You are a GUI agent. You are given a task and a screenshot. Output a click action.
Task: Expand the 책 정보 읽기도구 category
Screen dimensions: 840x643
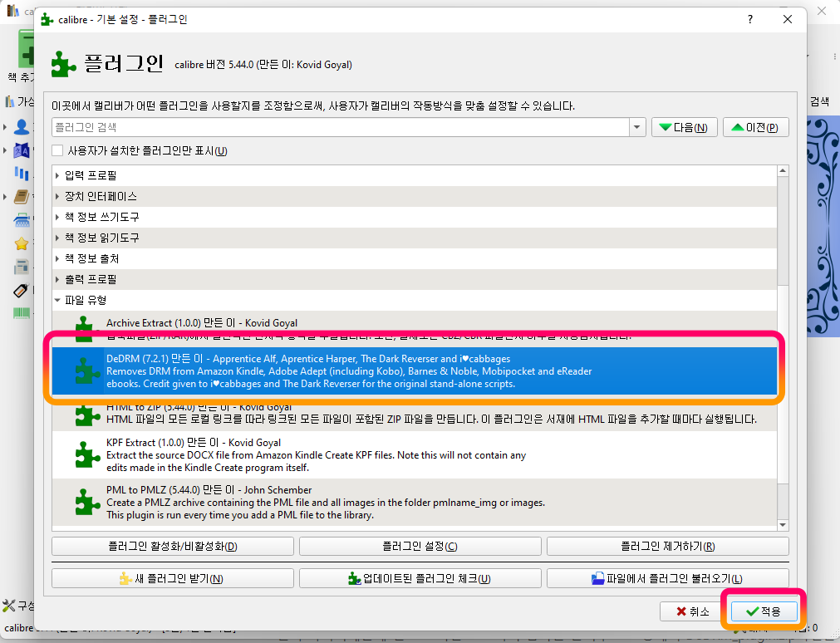pyautogui.click(x=57, y=238)
